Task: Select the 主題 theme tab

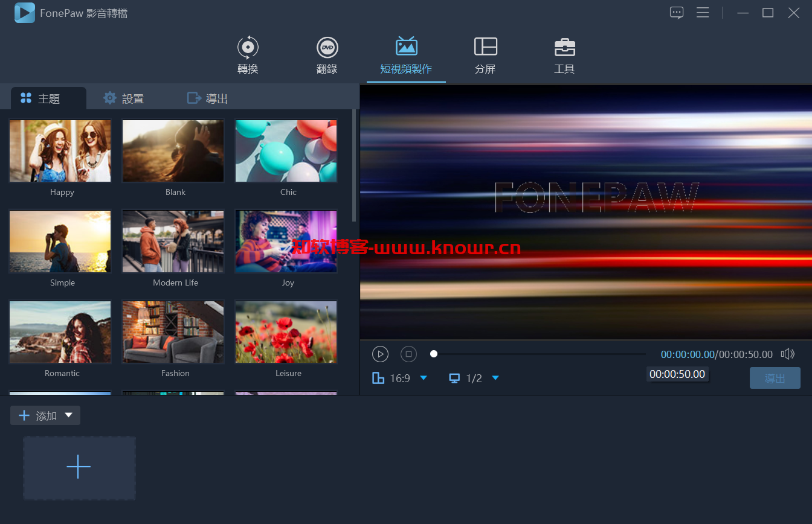Action: point(48,98)
